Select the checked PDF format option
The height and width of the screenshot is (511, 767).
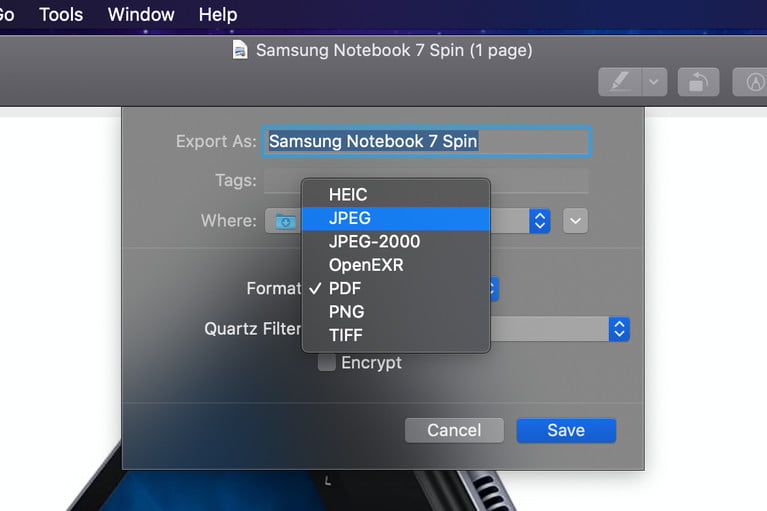(345, 288)
